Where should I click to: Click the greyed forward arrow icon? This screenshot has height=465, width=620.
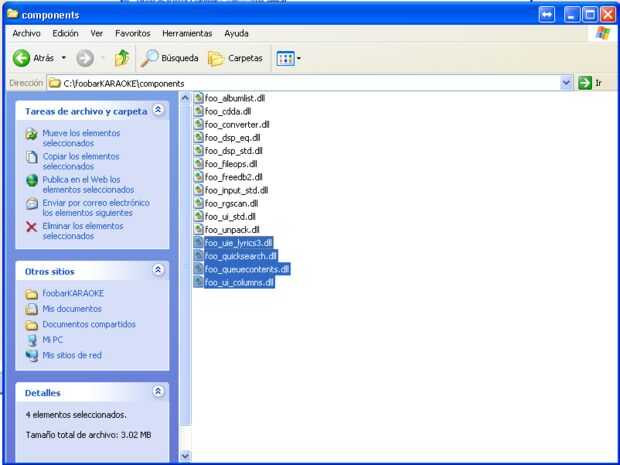click(85, 59)
